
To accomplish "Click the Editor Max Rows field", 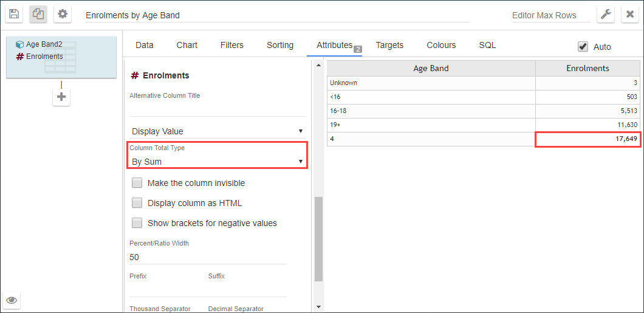I will (551, 16).
